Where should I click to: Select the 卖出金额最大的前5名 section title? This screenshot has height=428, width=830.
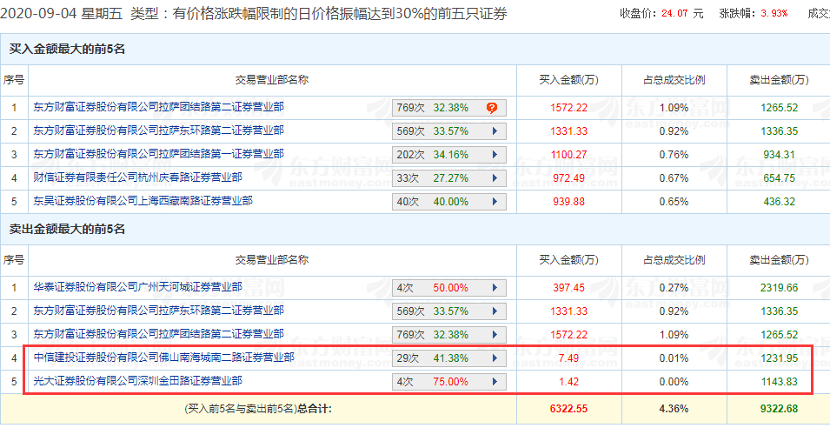click(67, 229)
